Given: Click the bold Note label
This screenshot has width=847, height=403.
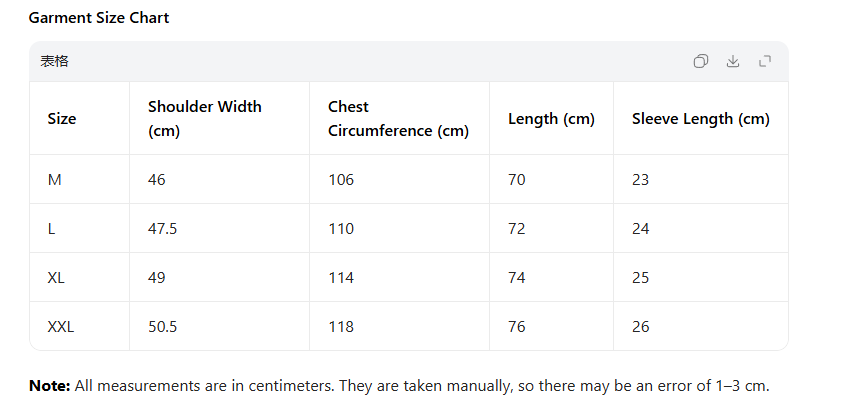Looking at the screenshot, I should [x=49, y=386].
